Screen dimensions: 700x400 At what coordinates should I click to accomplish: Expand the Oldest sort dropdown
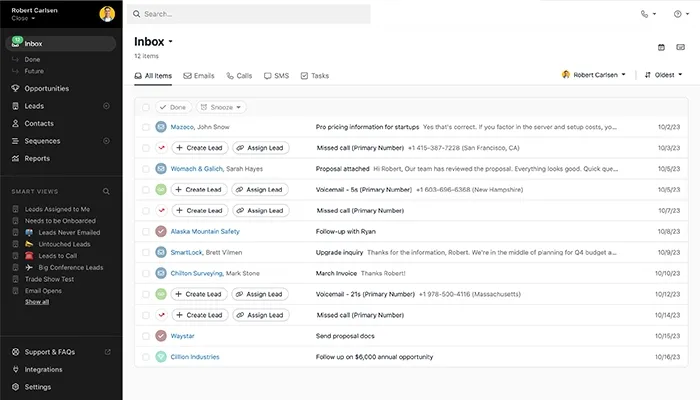pyautogui.click(x=664, y=75)
